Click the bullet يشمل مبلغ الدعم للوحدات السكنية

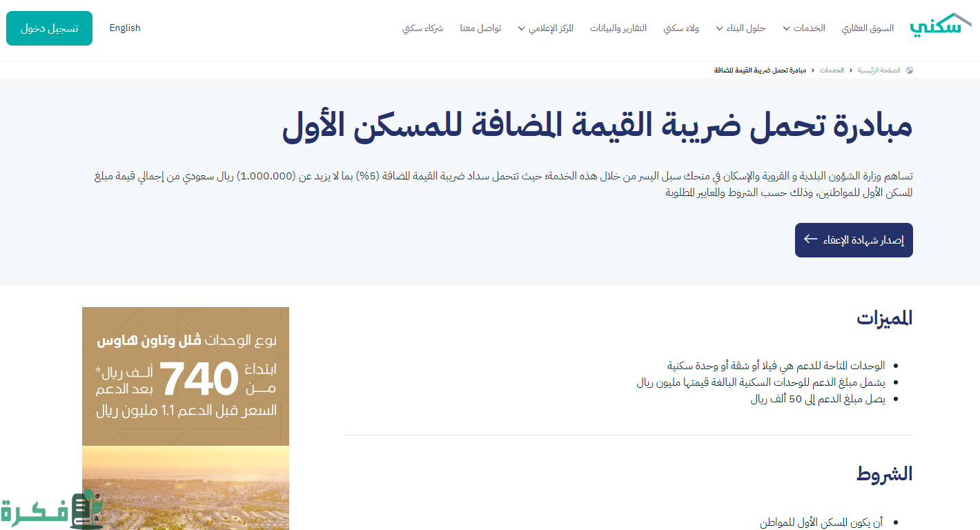(761, 382)
